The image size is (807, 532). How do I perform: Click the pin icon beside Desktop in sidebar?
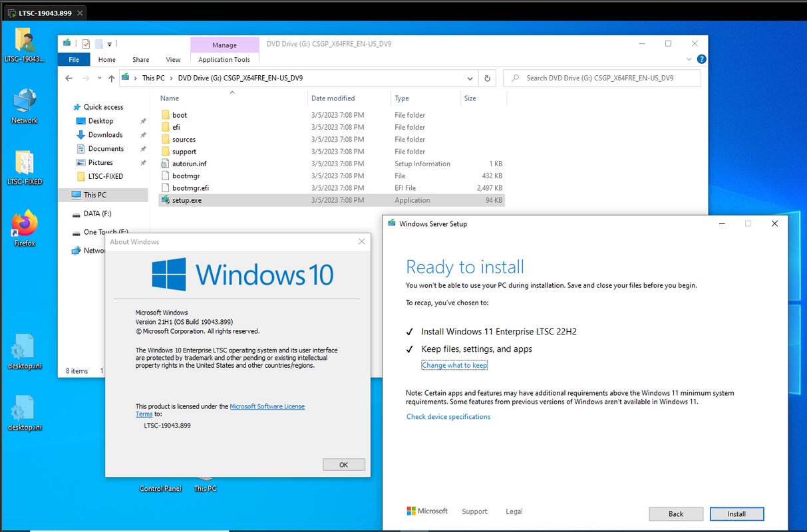click(143, 121)
